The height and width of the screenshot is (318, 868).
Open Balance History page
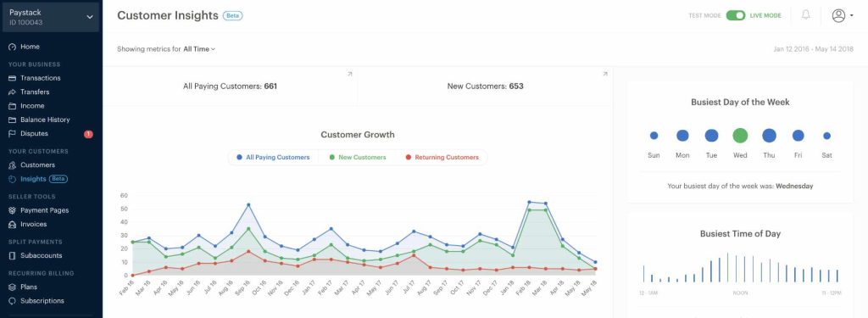pos(46,120)
